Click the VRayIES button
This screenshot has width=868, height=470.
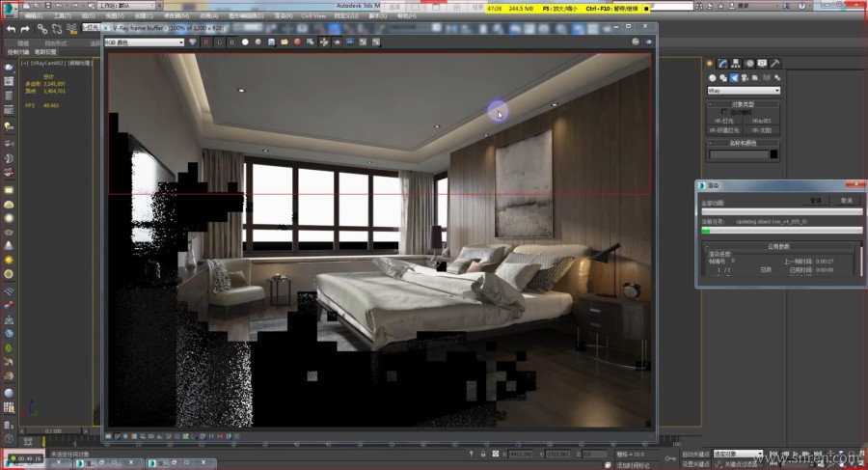[x=761, y=121]
